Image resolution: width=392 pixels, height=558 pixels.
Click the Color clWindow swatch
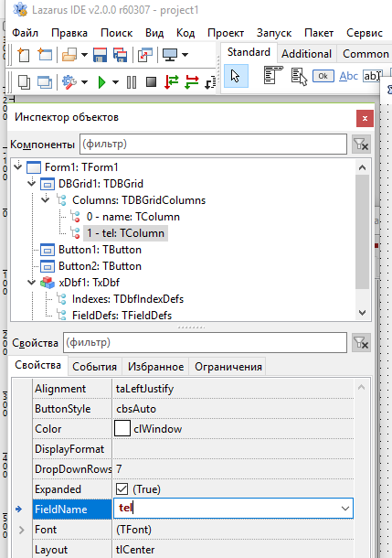click(x=122, y=428)
